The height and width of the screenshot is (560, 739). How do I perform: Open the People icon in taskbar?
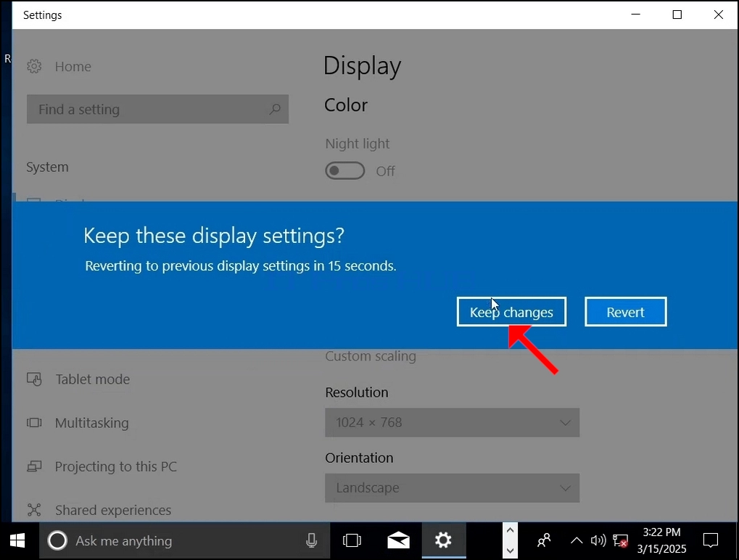[x=544, y=540]
